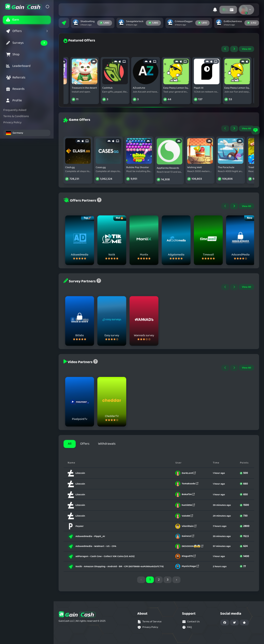Go to next Game Offers with arrow
This screenshot has height=644, width=264.
(x=234, y=129)
